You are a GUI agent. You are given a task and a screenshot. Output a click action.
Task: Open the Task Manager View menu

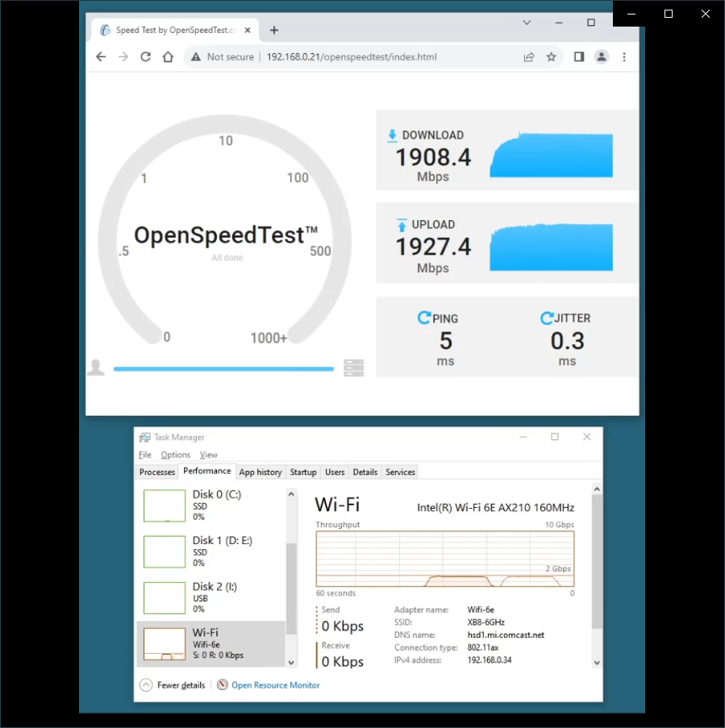tap(209, 455)
